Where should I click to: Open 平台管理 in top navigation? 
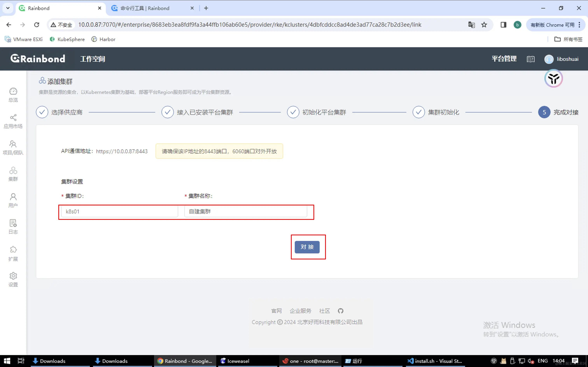click(504, 59)
